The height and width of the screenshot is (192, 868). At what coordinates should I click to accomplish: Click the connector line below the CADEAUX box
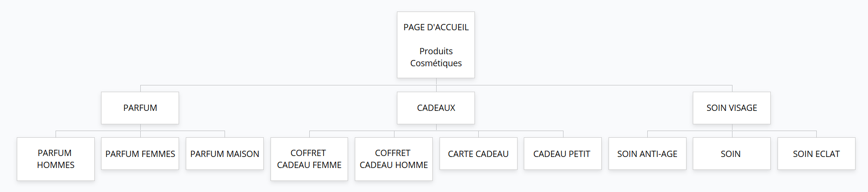tap(436, 127)
